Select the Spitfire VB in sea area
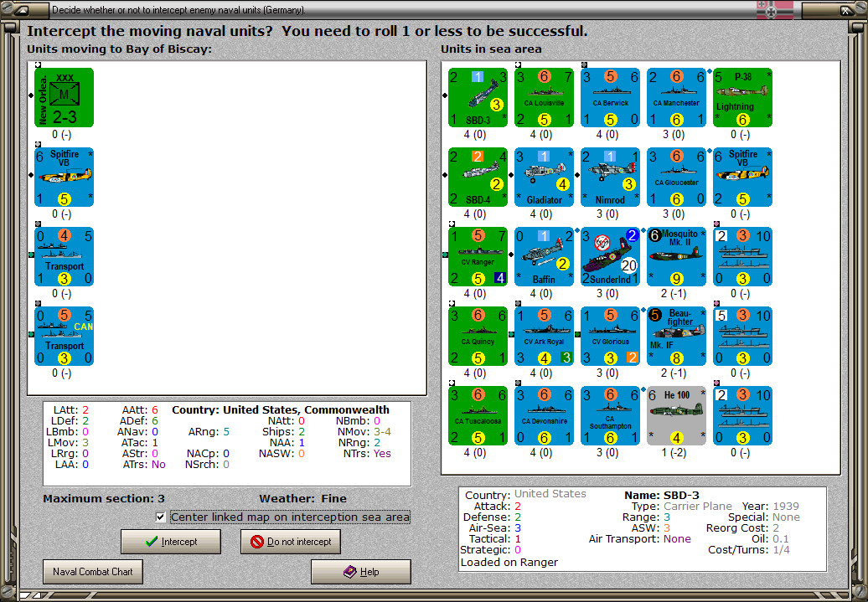The image size is (868, 602). pyautogui.click(x=743, y=177)
